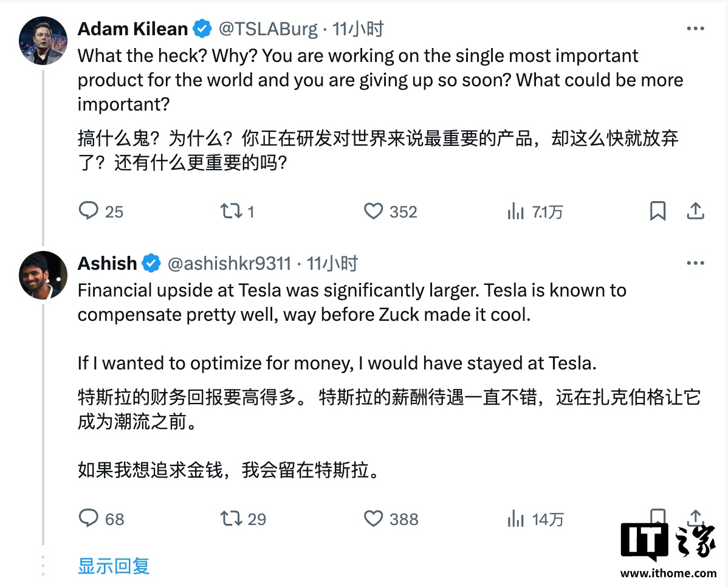Share Ashish's tweet
Viewport: 728px width, 587px height.
point(696,518)
